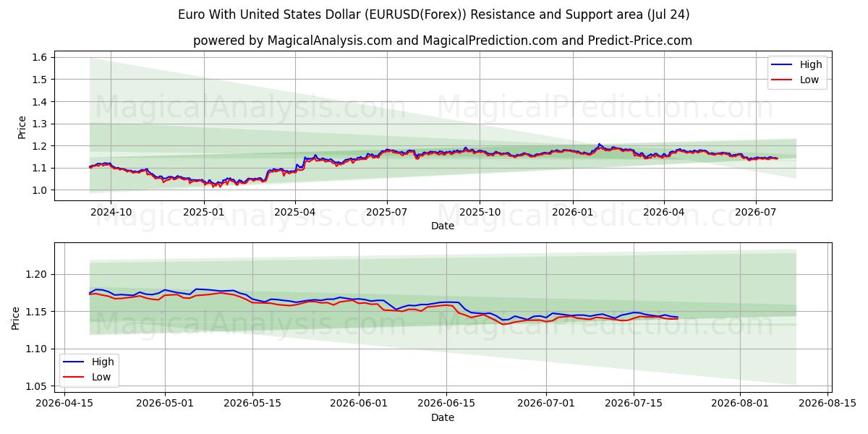
Task: Click the 'Date' axis label under the upper chart
Action: coord(443,226)
